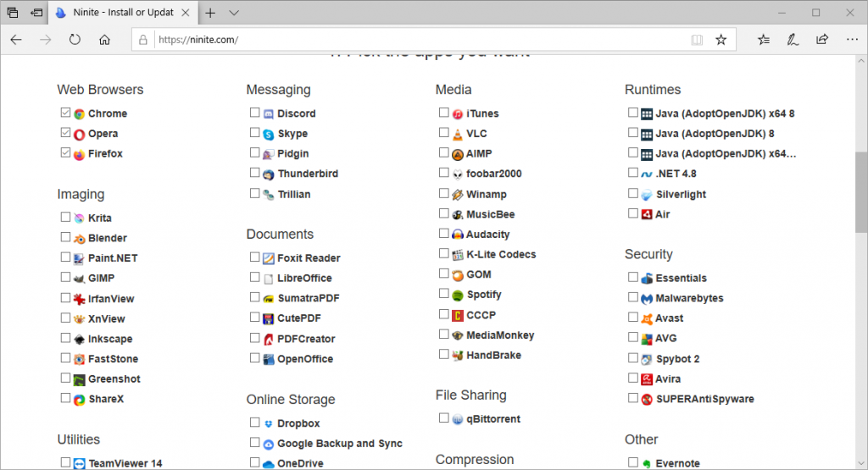Image resolution: width=868 pixels, height=470 pixels.
Task: Click the GIMP mascot icon
Action: click(79, 279)
